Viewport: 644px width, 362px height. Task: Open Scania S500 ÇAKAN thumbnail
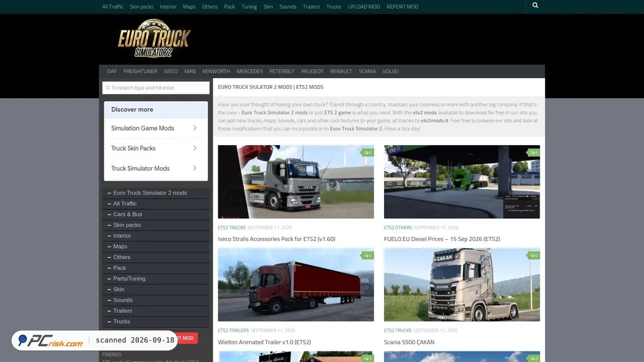point(462,285)
